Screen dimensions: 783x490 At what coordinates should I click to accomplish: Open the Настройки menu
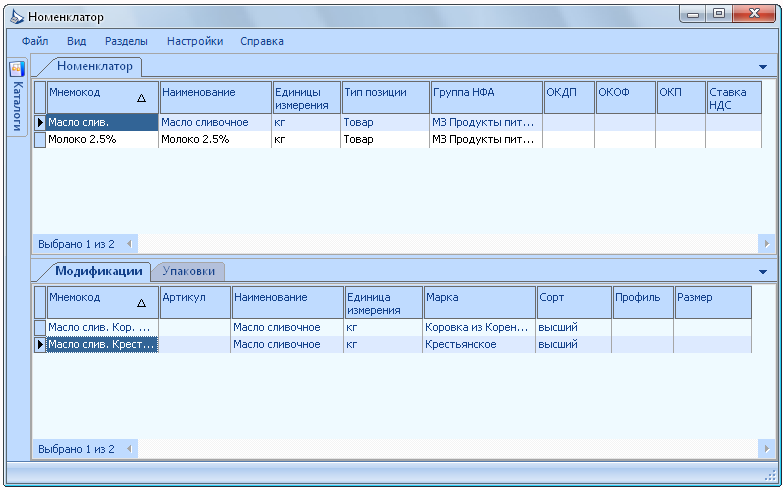(x=195, y=41)
